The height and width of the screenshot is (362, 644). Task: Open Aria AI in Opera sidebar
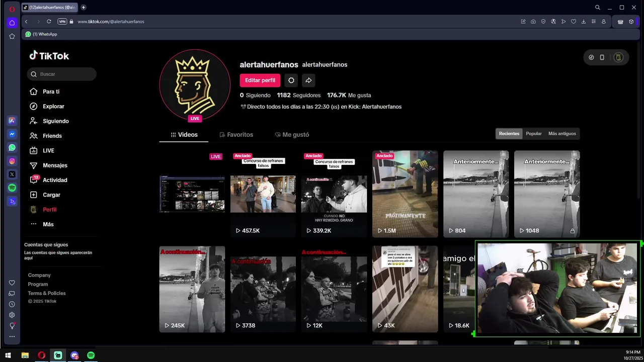coord(12,121)
